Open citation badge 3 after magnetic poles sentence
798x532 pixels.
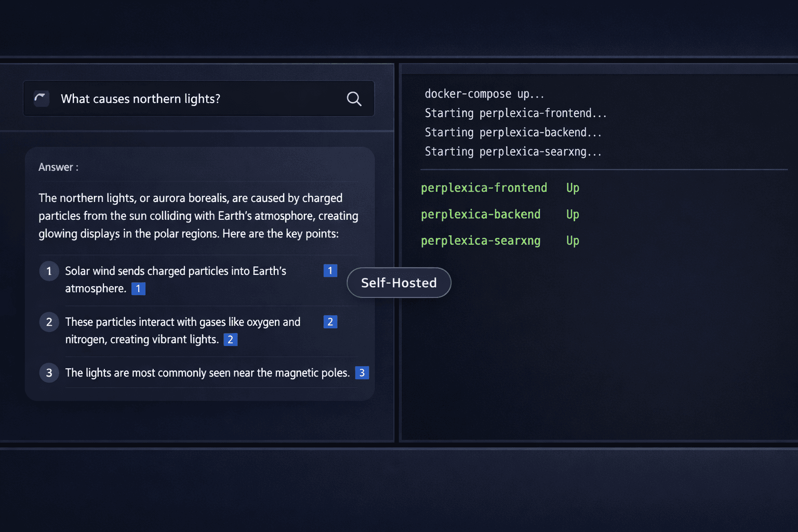[362, 373]
